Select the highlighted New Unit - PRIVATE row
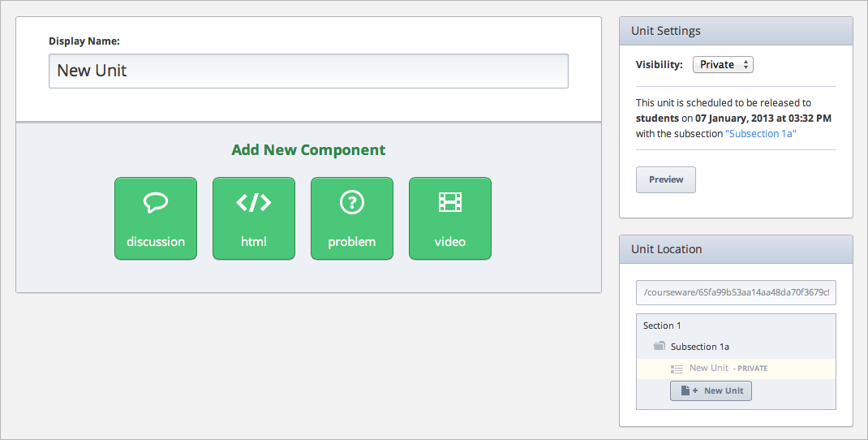 pyautogui.click(x=728, y=369)
